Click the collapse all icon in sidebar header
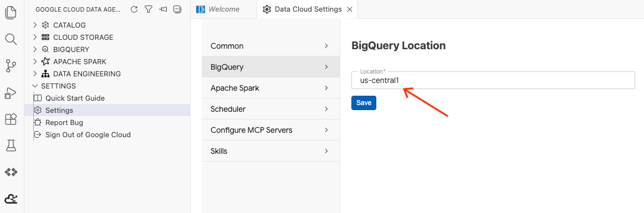This screenshot has width=644, height=213. tap(177, 9)
